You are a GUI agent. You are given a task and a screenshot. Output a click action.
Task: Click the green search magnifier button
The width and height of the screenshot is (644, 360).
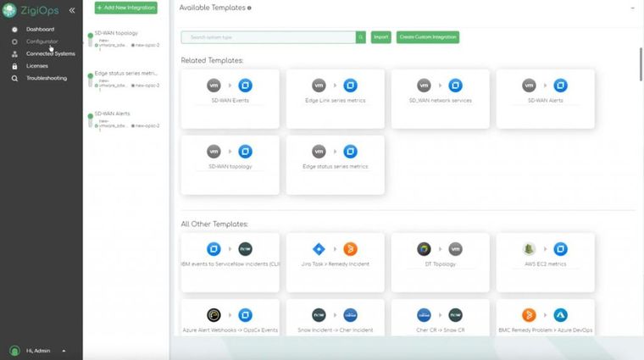(x=361, y=37)
